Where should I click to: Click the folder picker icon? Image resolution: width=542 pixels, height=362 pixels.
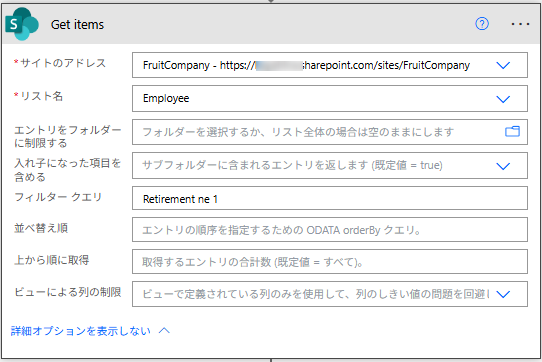pos(512,131)
